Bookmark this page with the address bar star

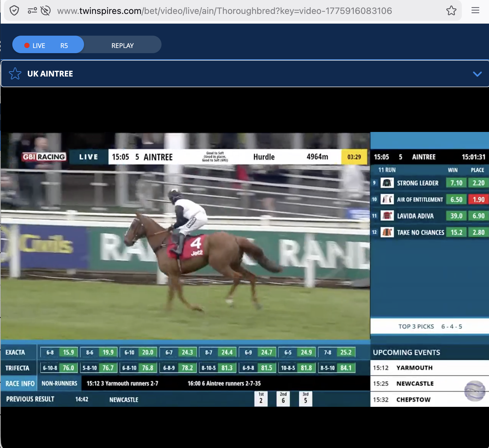point(451,11)
